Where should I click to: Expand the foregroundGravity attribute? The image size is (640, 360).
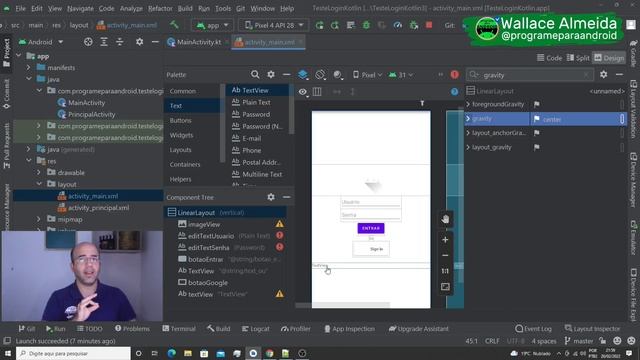point(468,104)
